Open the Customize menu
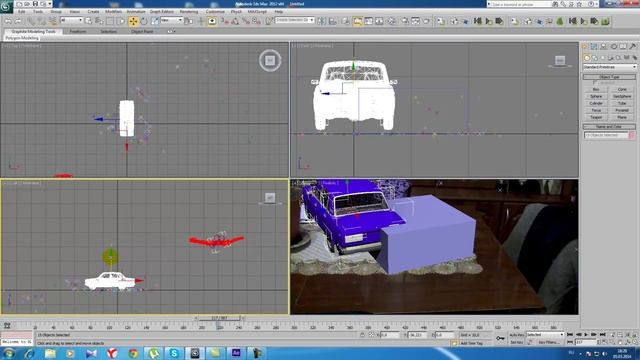The width and height of the screenshot is (640, 360). click(215, 11)
